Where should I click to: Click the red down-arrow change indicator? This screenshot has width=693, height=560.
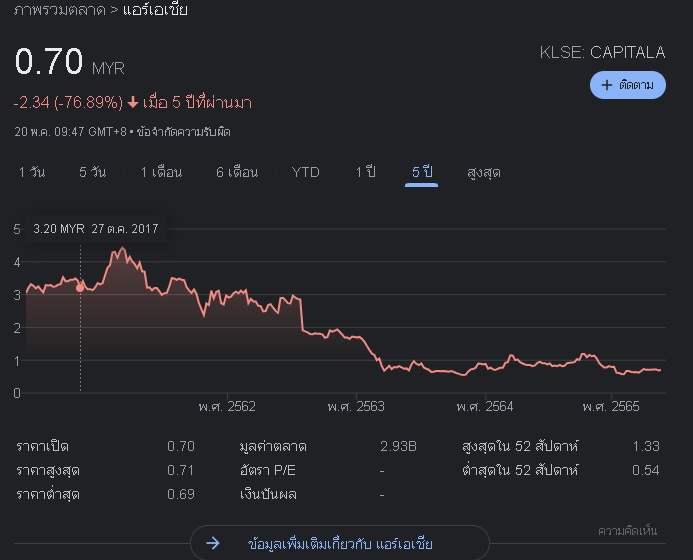click(133, 103)
